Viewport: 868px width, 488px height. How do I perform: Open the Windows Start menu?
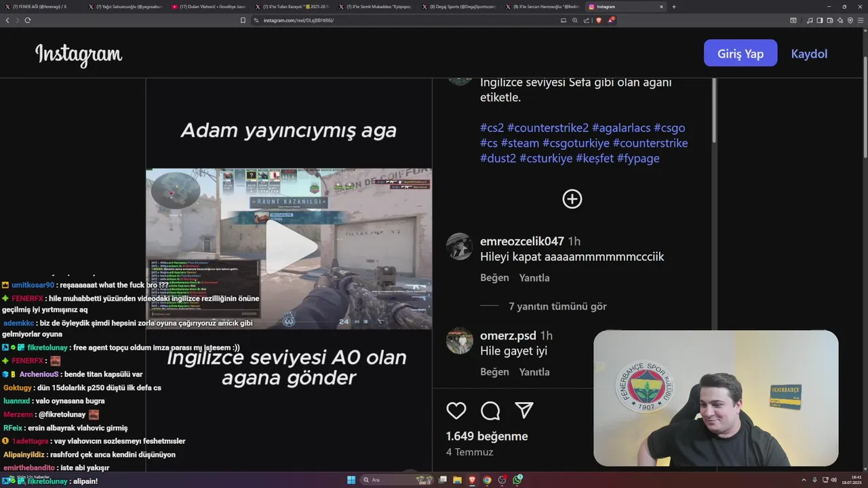(351, 480)
